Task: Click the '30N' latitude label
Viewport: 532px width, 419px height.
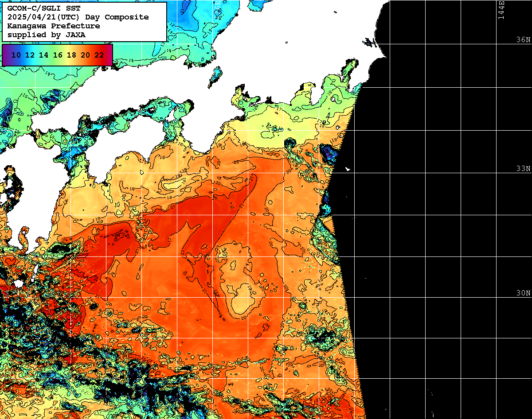Action: 524,293
